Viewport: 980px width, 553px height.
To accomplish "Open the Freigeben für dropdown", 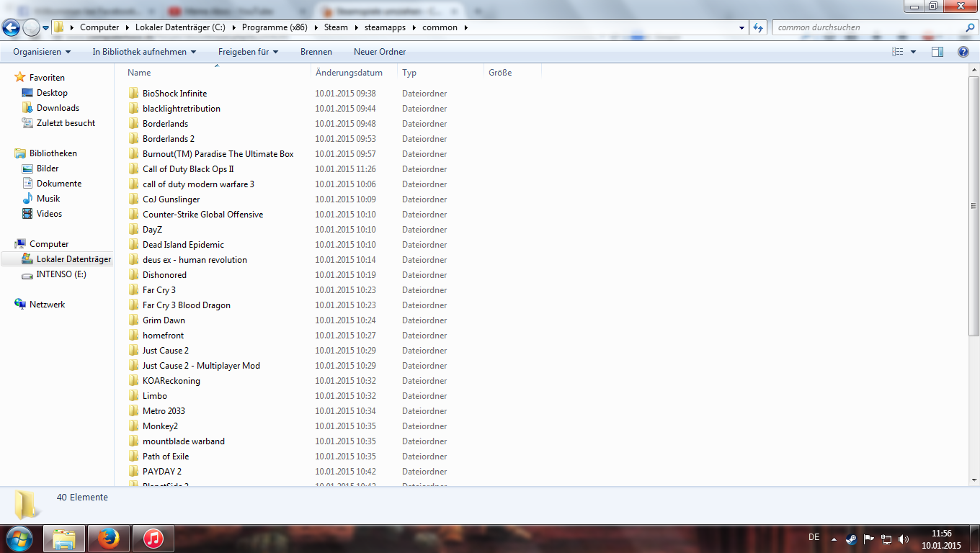I will point(248,52).
